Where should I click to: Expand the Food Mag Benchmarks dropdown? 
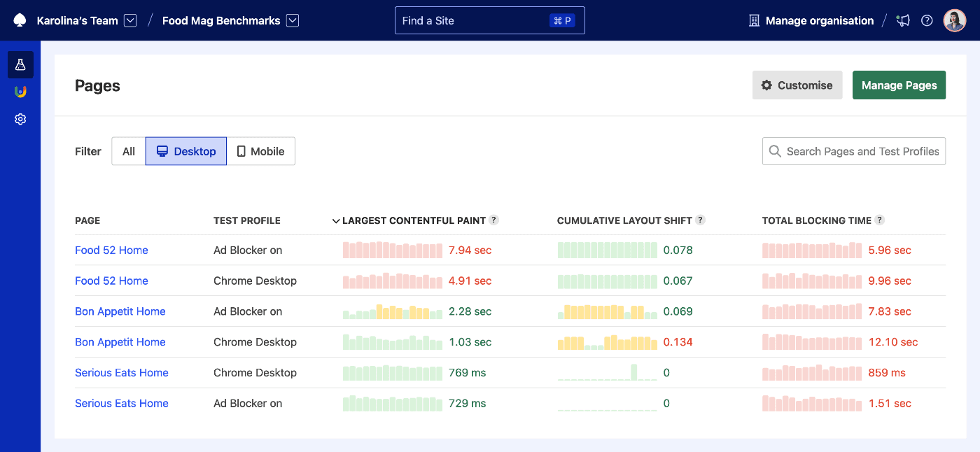pyautogui.click(x=293, y=20)
